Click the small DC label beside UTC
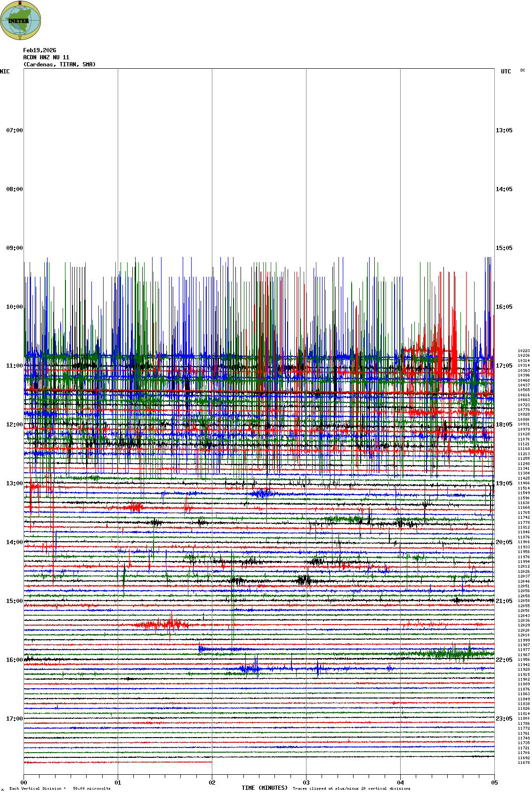532x795 pixels. pos(523,71)
